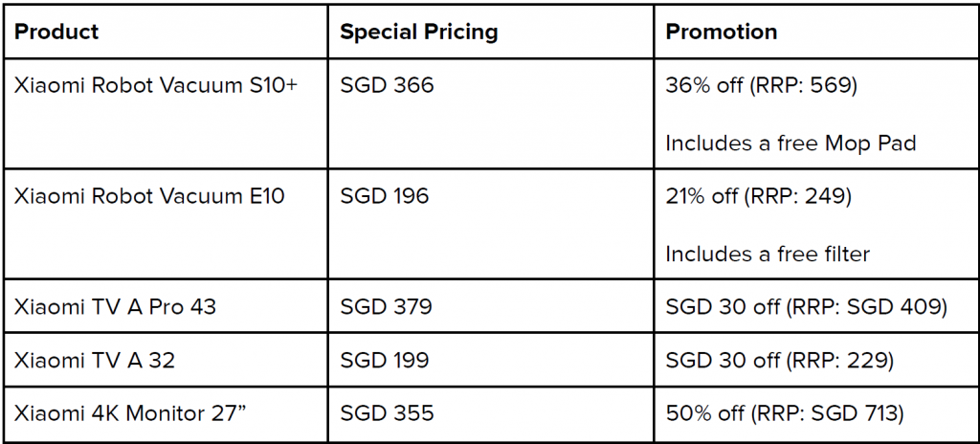Image resolution: width=980 pixels, height=444 pixels.
Task: Select the SGD 379 price cell
Action: click(x=491, y=306)
